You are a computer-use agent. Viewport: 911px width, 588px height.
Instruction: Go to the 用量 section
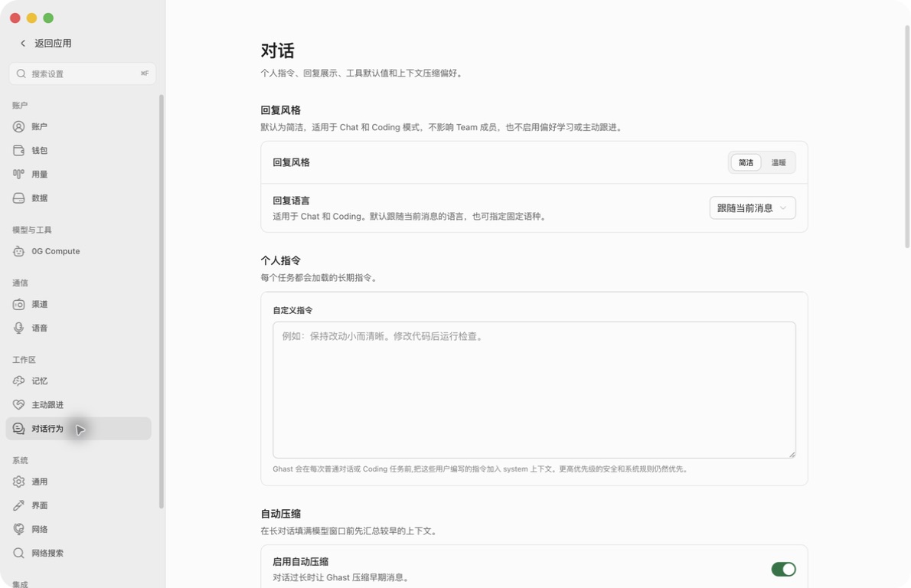click(x=78, y=175)
